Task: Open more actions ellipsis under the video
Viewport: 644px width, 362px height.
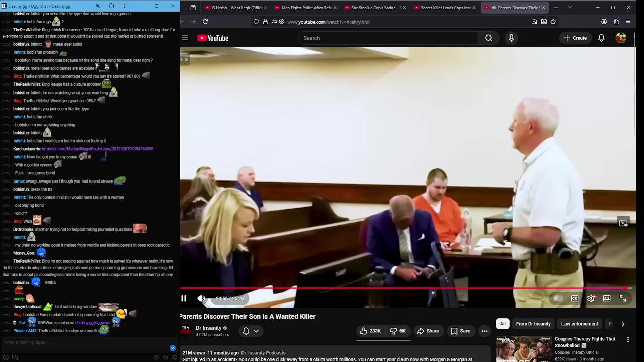Action: click(485, 331)
